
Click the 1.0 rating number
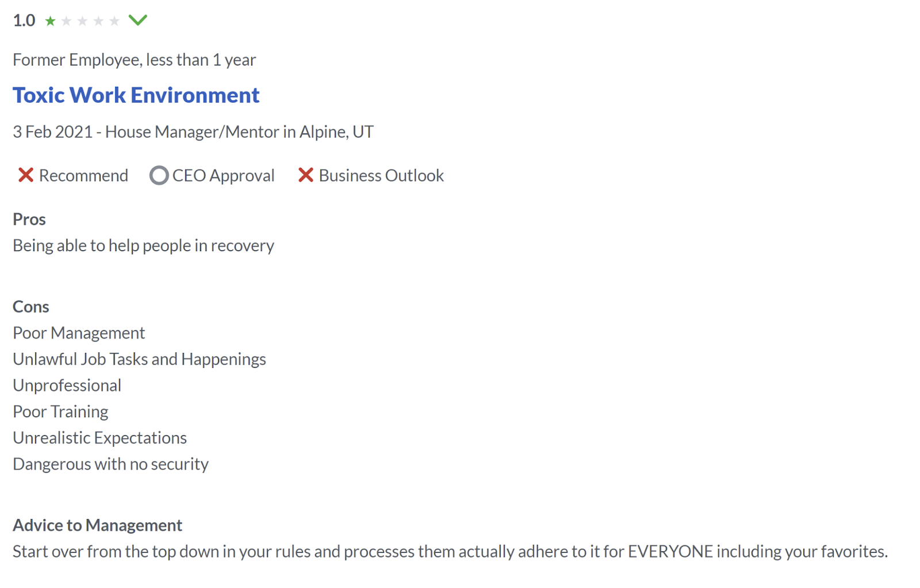click(x=24, y=21)
